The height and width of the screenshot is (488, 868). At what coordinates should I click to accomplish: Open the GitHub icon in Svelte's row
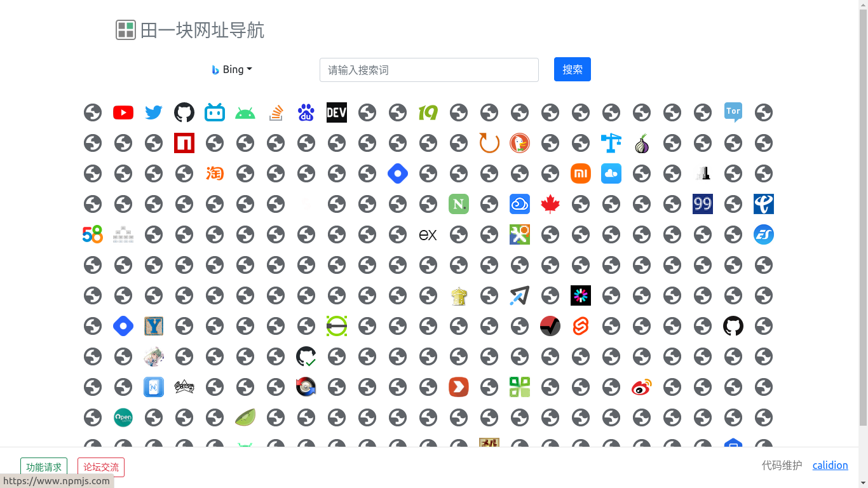pyautogui.click(x=733, y=326)
